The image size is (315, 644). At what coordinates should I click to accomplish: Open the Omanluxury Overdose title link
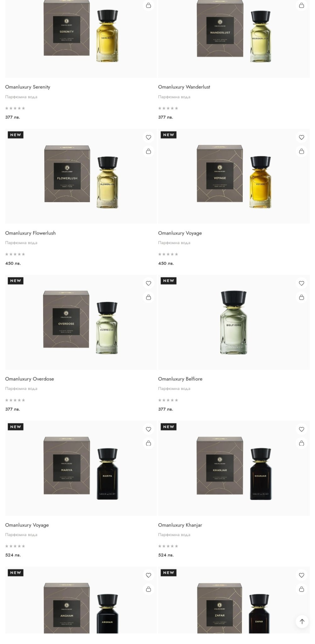[30, 379]
